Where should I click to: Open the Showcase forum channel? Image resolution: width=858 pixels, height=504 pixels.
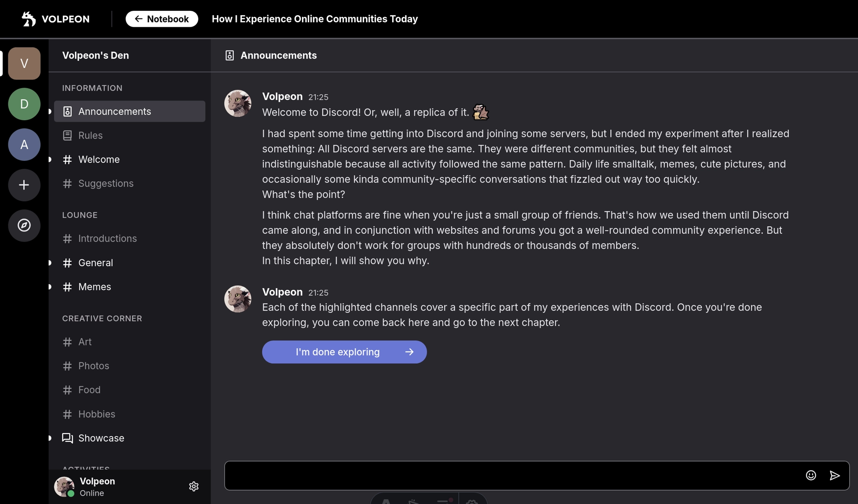point(101,438)
